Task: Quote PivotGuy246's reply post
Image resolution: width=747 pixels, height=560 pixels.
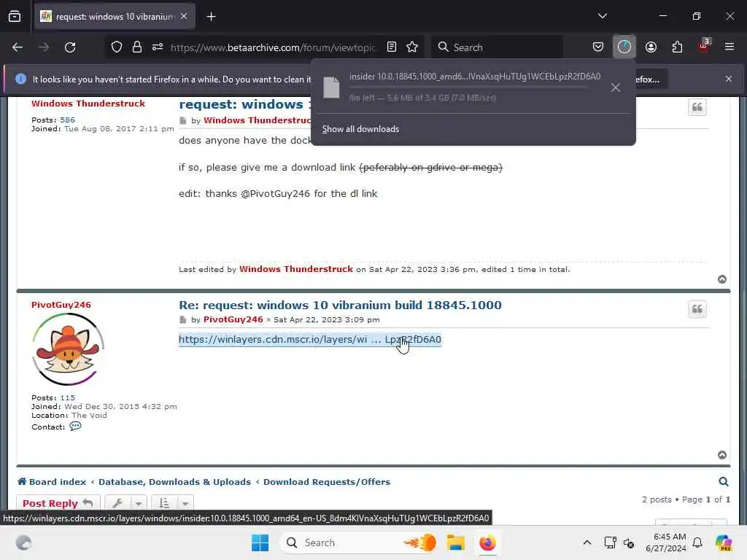Action: (x=697, y=309)
